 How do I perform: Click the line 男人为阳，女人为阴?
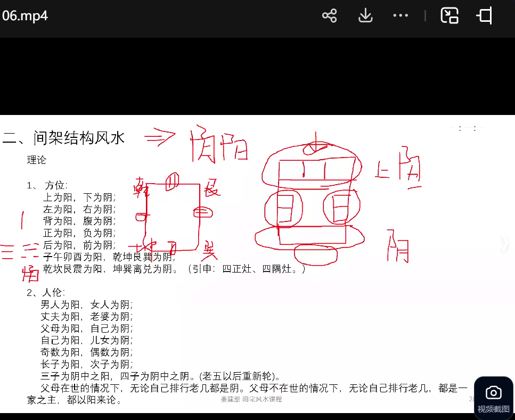click(87, 305)
